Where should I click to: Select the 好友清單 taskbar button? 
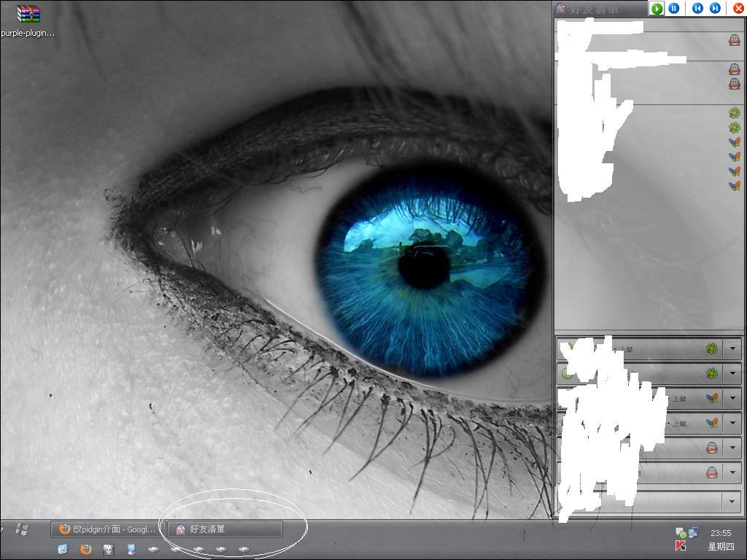pos(225,529)
